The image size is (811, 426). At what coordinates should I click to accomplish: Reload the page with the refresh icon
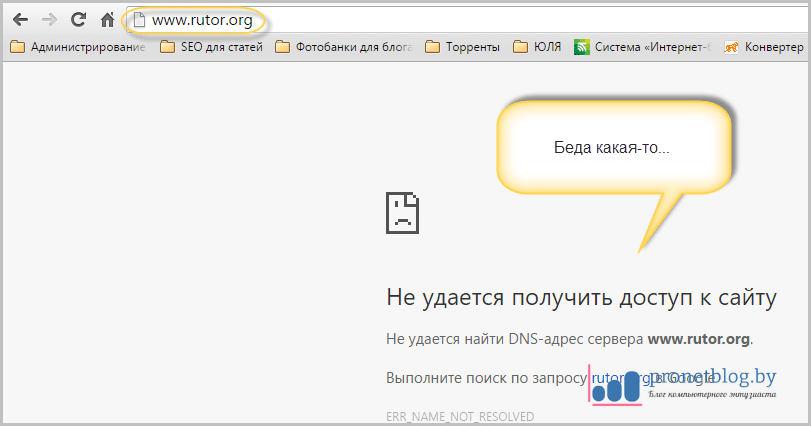[78, 20]
